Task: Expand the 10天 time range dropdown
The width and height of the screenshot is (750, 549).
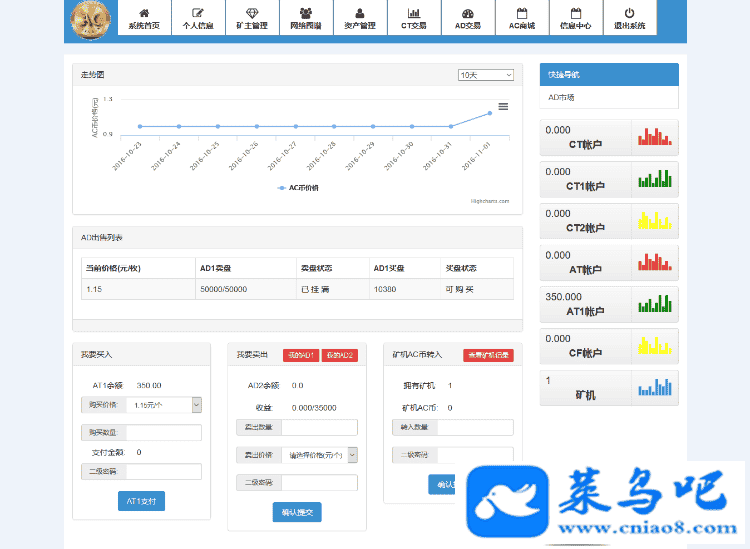Action: click(485, 75)
